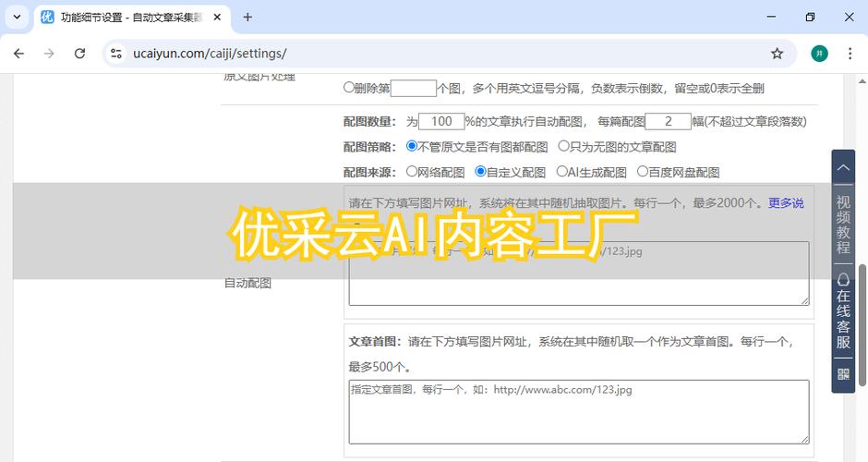The height and width of the screenshot is (462, 868).
Task: Open a new browser tab
Action: pos(247,18)
